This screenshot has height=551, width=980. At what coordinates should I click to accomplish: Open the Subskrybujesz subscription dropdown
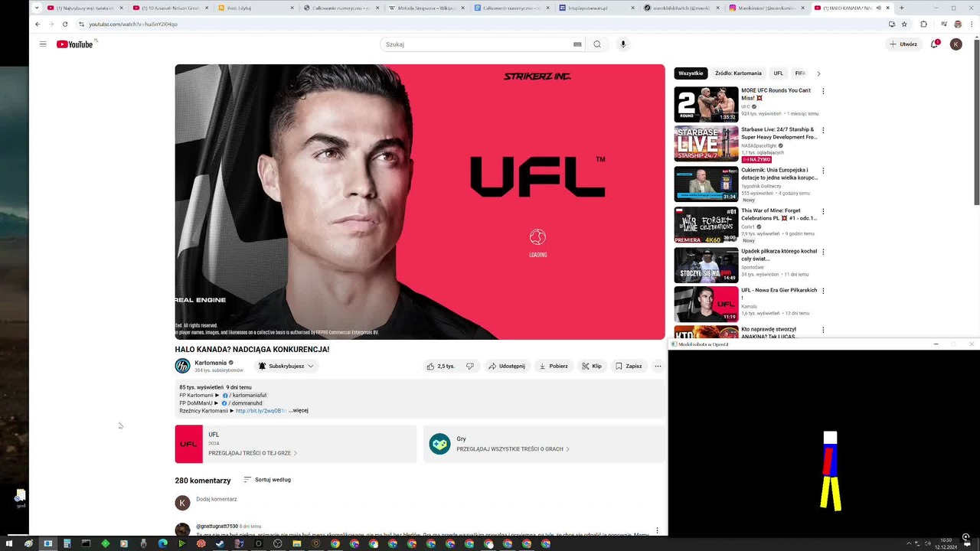(x=286, y=366)
